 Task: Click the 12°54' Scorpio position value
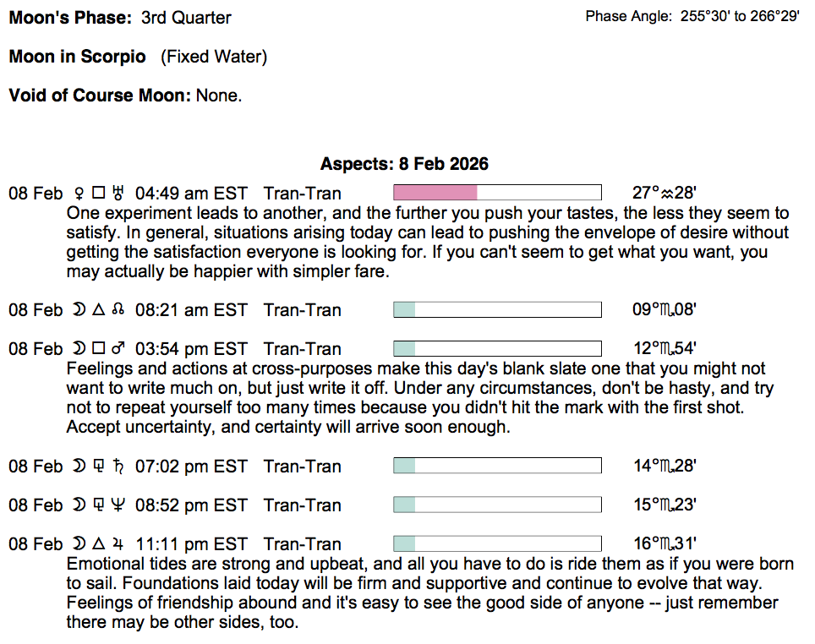pyautogui.click(x=664, y=349)
